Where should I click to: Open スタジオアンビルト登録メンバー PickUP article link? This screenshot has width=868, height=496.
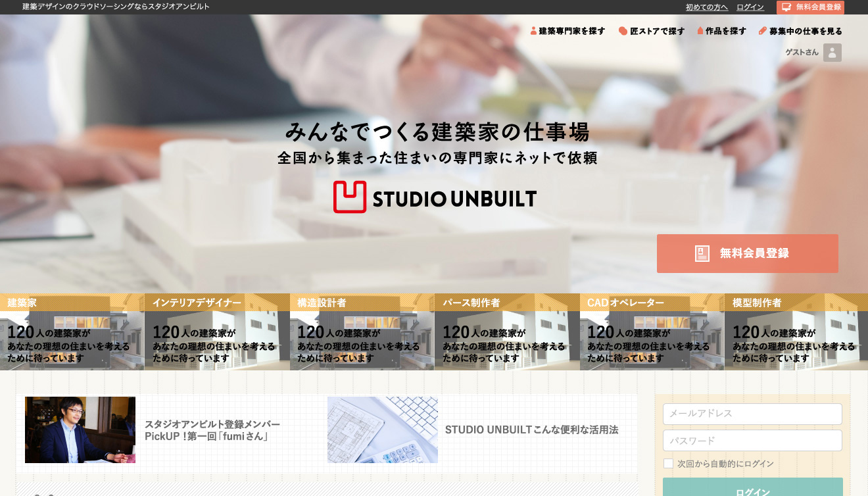tap(212, 430)
